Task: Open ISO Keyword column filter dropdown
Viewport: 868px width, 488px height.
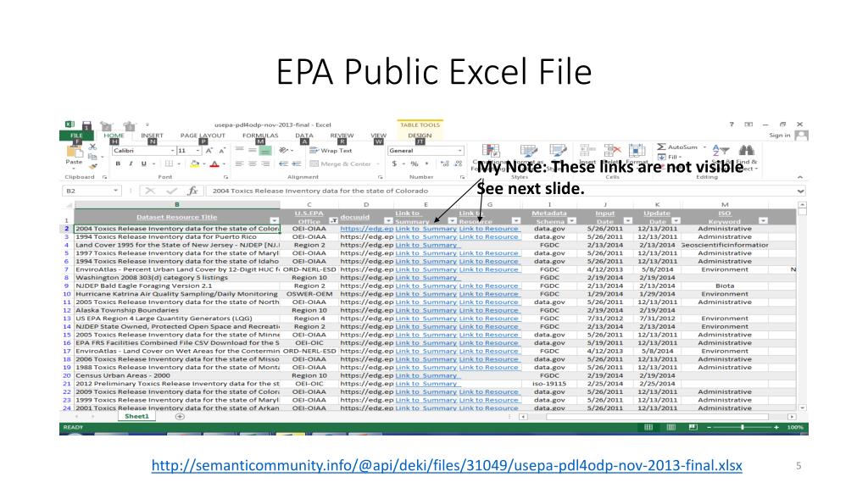Action: [x=763, y=221]
